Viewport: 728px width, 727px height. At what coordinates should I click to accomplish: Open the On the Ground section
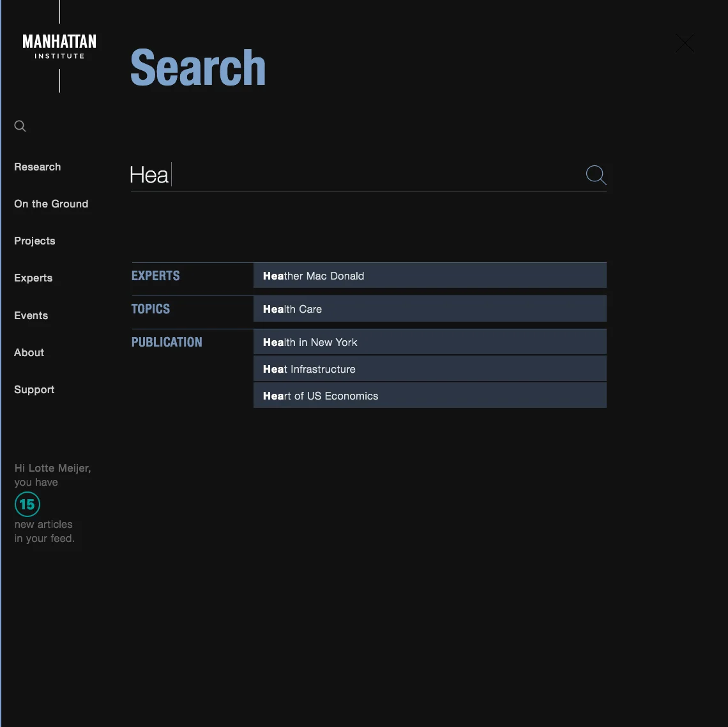[x=51, y=204]
